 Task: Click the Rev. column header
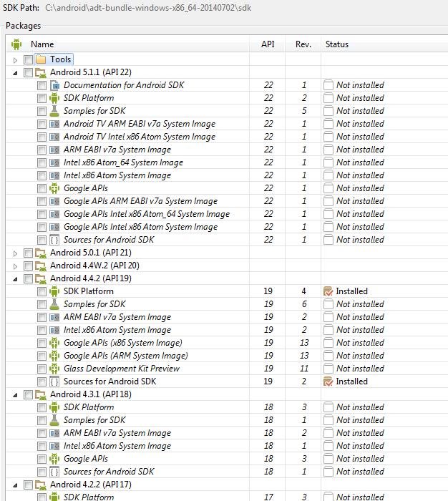click(303, 44)
